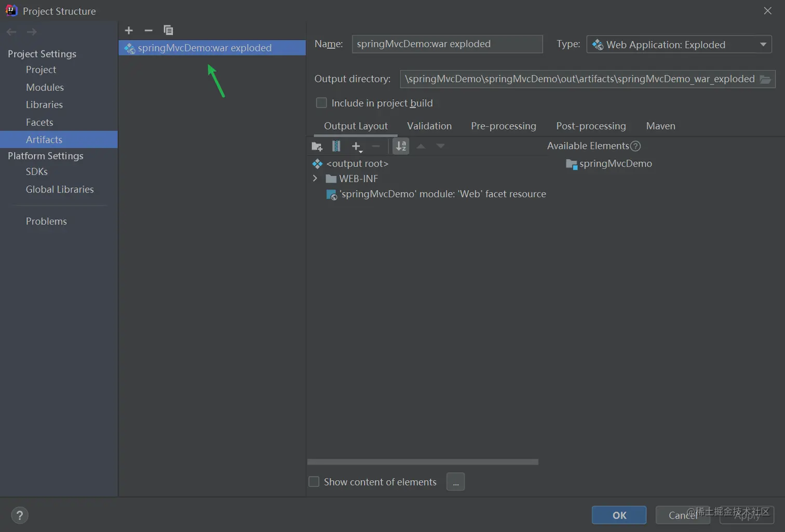Create archive in output layout

[x=336, y=146]
